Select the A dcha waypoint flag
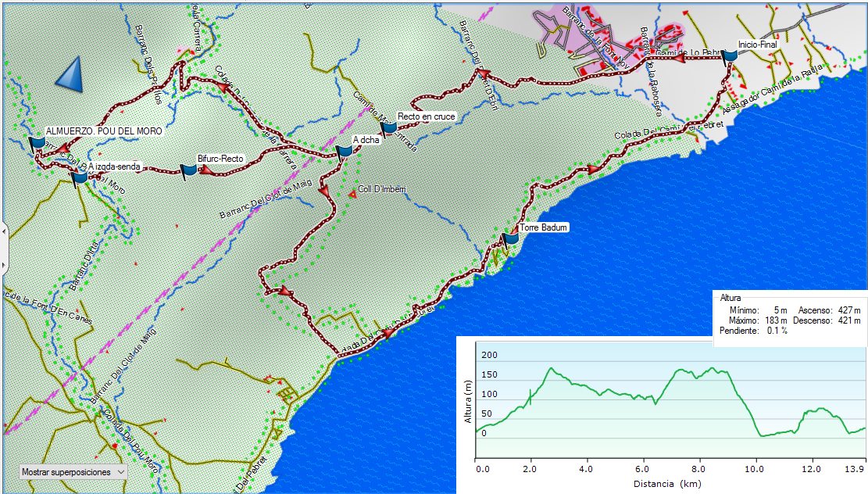 [344, 152]
